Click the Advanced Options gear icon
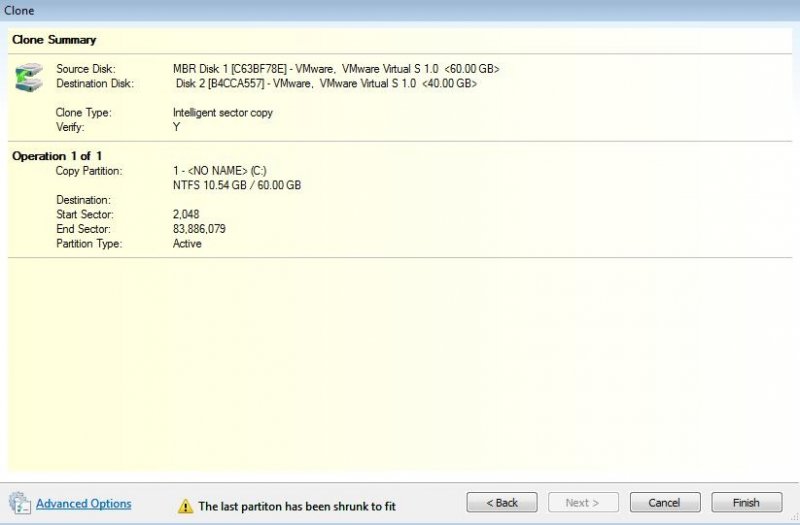This screenshot has width=800, height=525. [20, 503]
